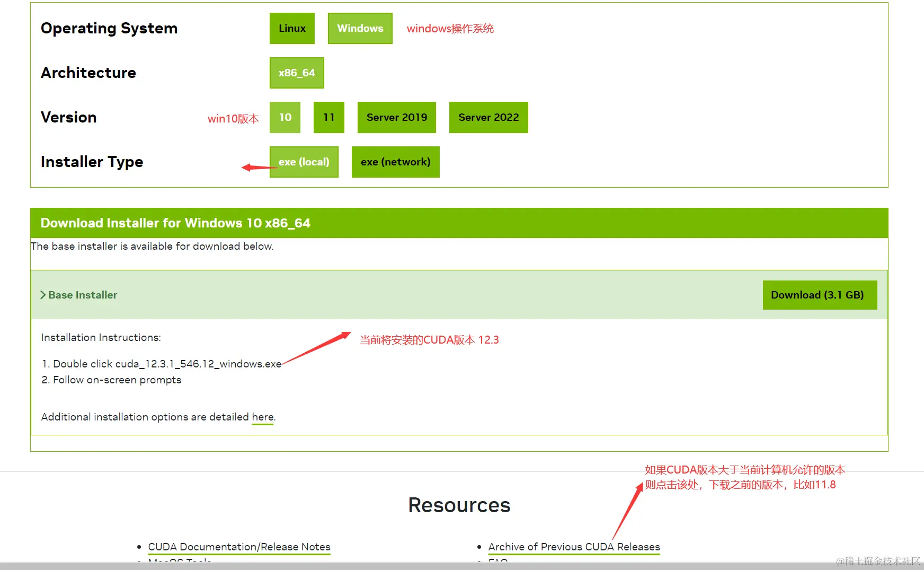Select Windows version 11
This screenshot has height=570, width=924.
point(329,118)
